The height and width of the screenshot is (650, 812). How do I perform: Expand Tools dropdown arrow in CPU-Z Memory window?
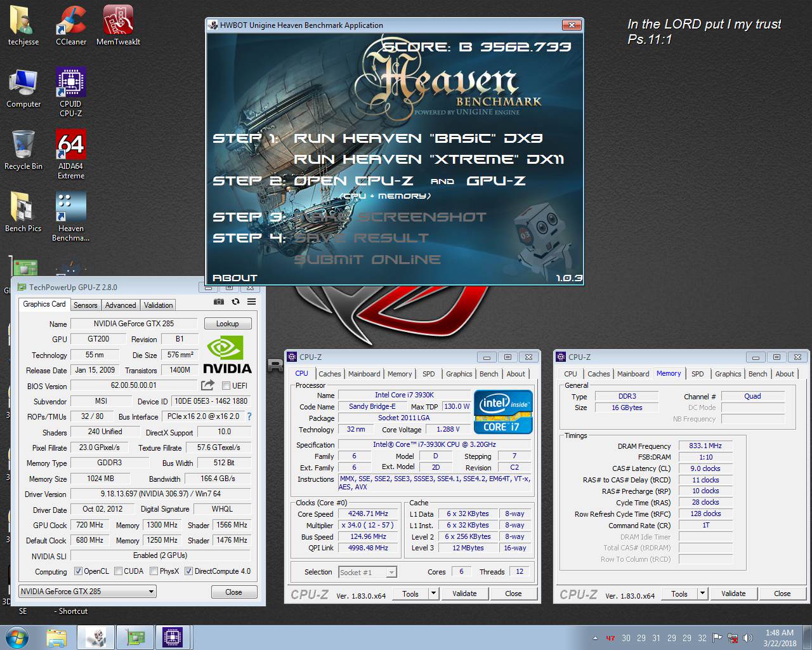point(703,594)
